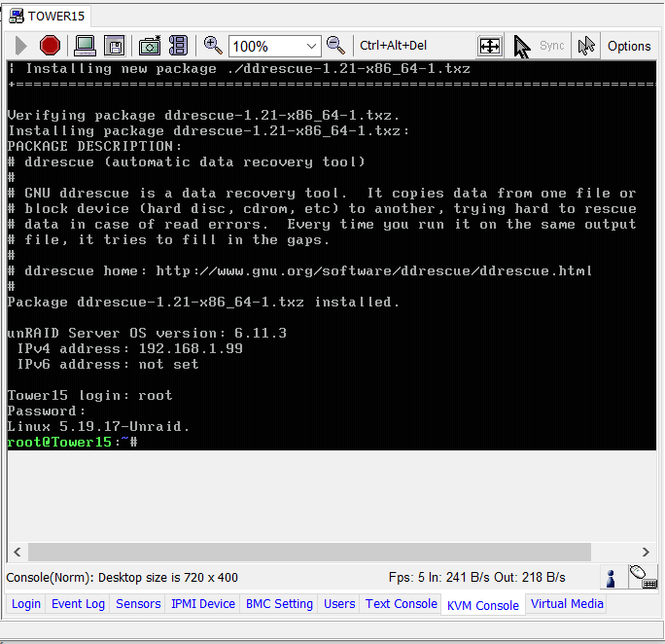665x644 pixels.
Task: Click the Sync mouse cursor button
Action: (539, 46)
